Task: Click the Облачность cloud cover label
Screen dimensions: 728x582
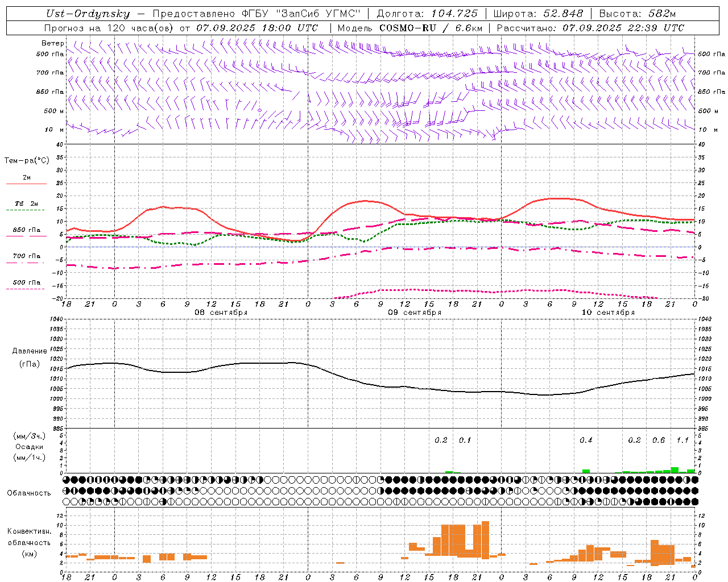Action: coord(29,493)
